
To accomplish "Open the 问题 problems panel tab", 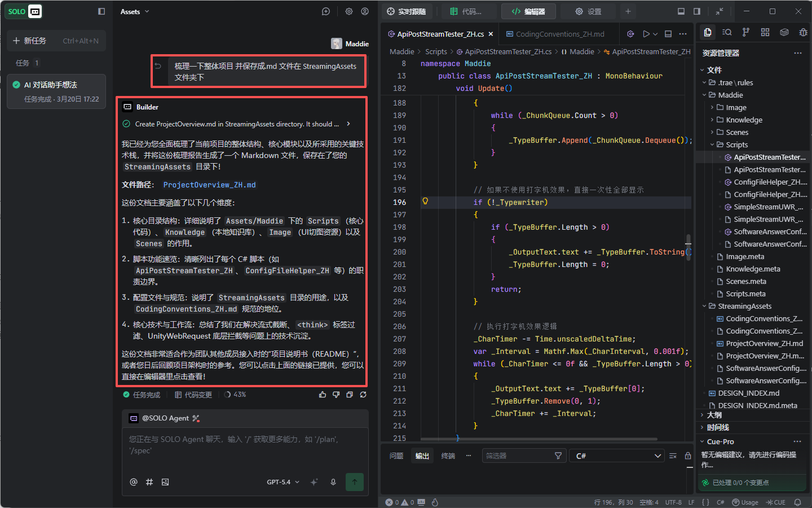I will 396,456.
